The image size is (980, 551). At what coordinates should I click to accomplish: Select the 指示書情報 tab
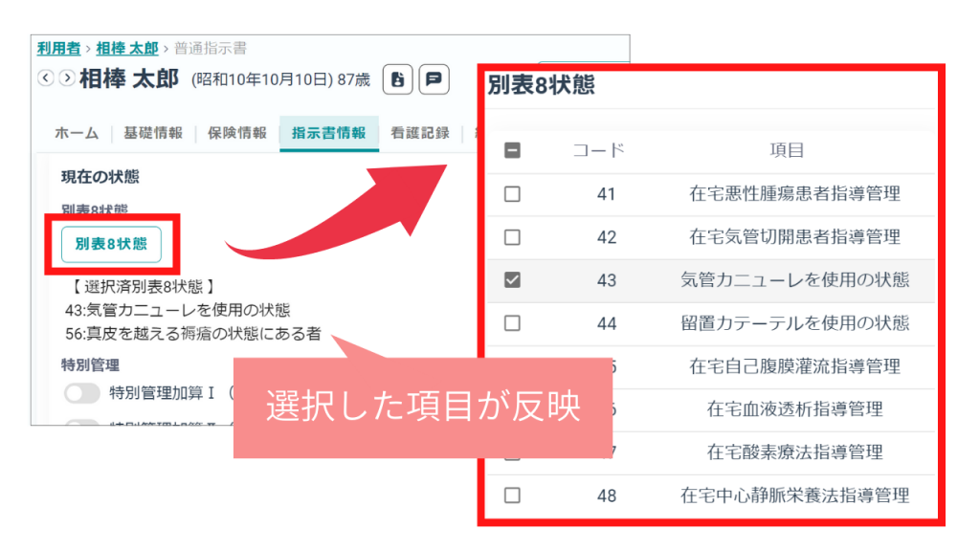328,133
